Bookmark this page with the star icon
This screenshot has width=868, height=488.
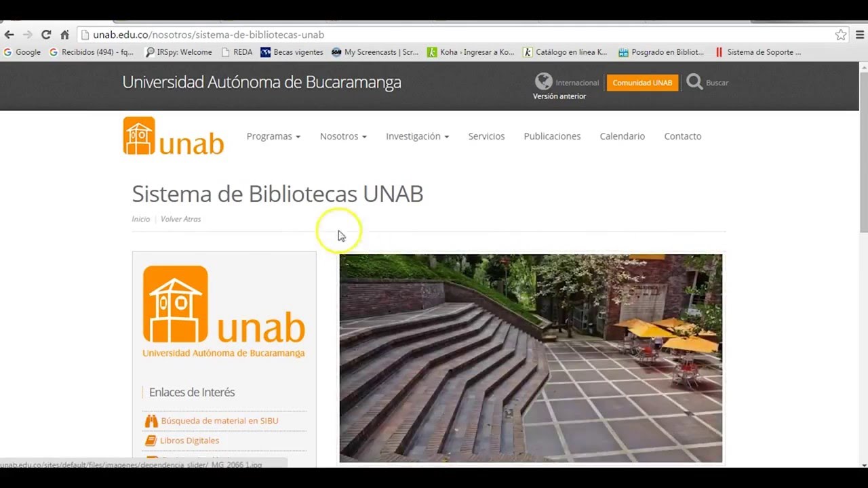[841, 35]
